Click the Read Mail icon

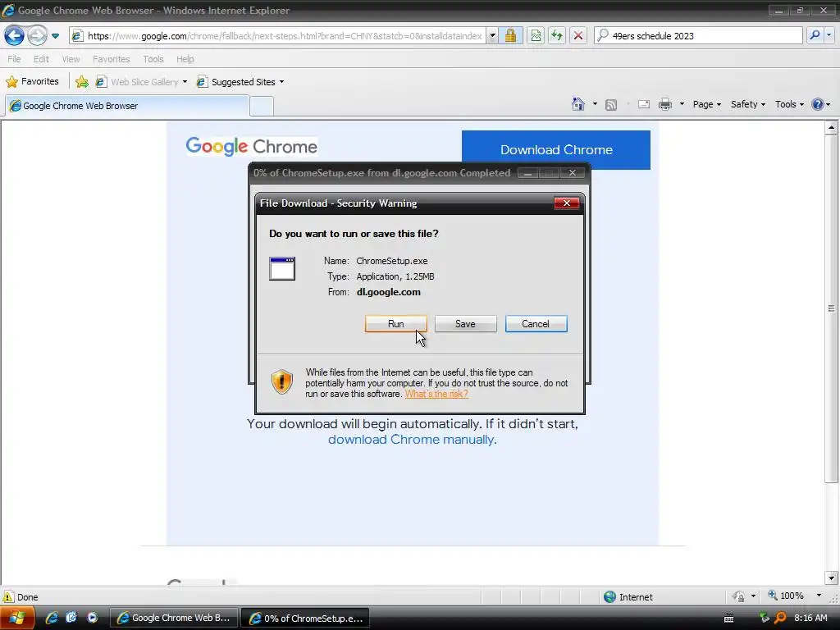tap(644, 104)
